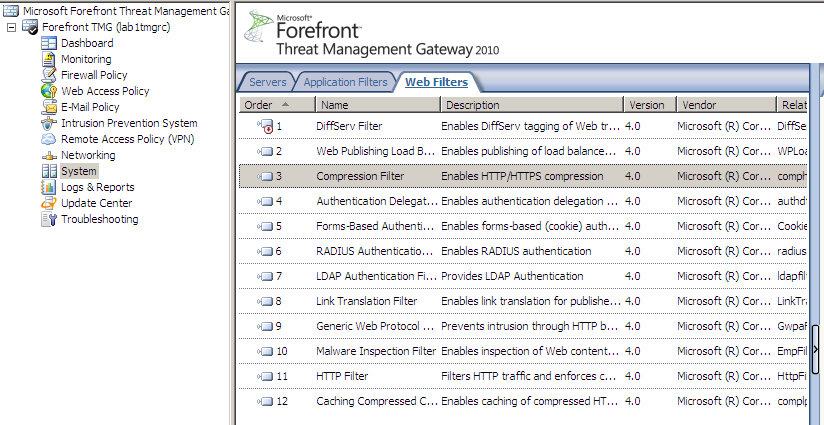Select RADIUS Authenticatio... filter name
This screenshot has height=425, width=824.
(x=375, y=251)
